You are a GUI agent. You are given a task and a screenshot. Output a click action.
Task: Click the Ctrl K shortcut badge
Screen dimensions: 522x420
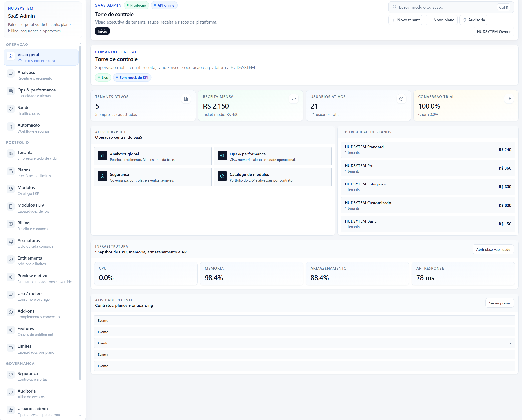coord(503,7)
